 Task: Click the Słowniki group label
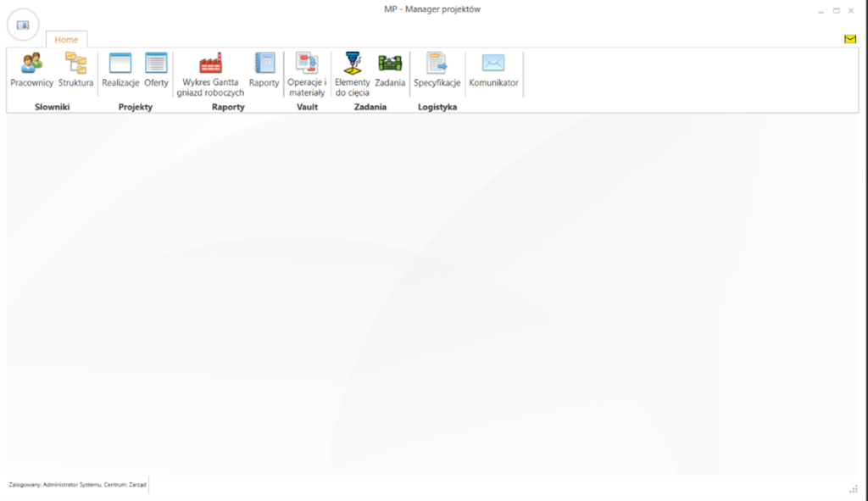[x=52, y=107]
